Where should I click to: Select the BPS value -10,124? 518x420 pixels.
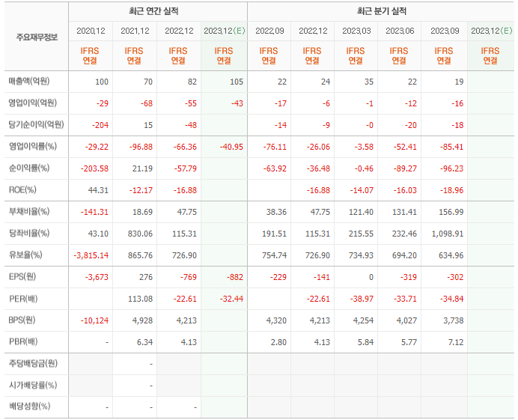coord(94,320)
